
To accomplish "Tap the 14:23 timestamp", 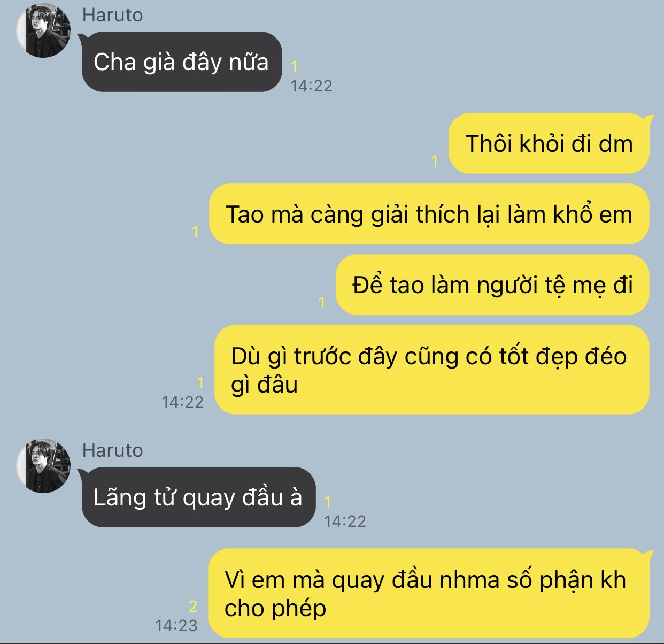I will [176, 625].
